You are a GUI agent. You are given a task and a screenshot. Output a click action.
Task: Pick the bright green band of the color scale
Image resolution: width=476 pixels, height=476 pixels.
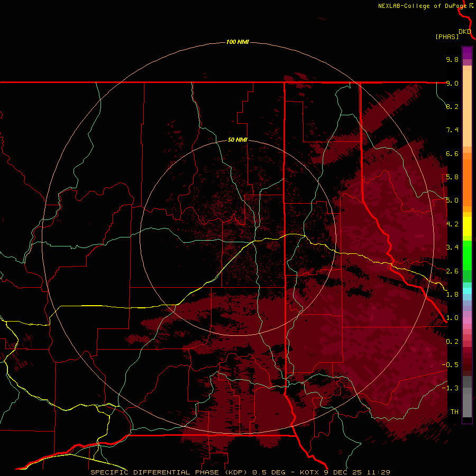click(467, 255)
